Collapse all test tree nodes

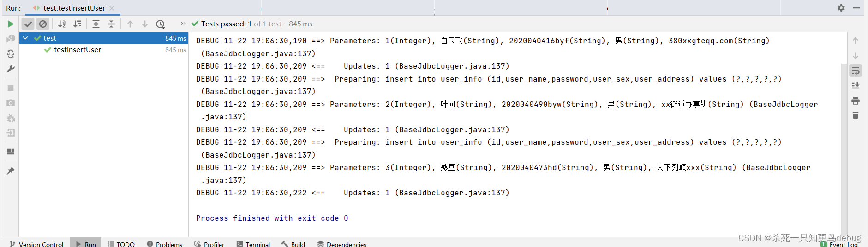111,24
